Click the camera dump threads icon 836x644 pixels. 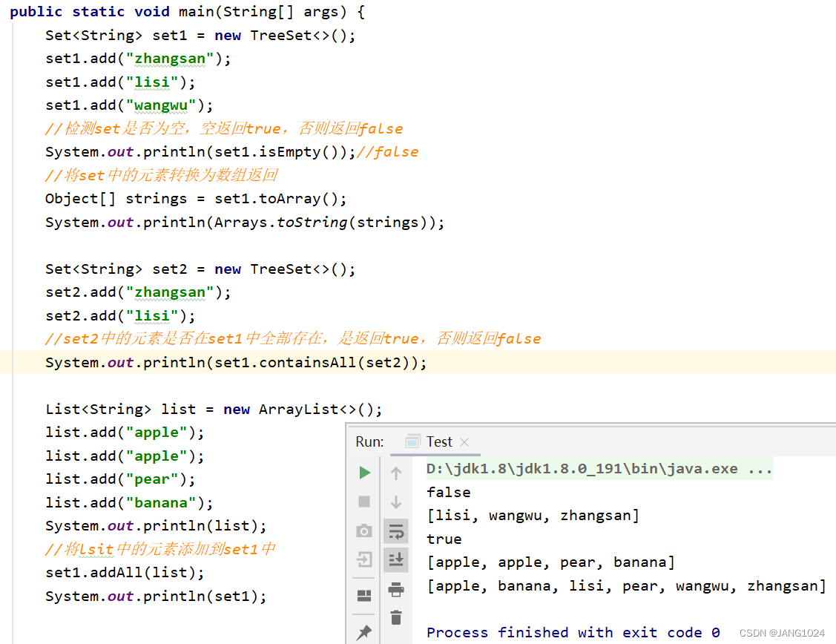coord(364,531)
